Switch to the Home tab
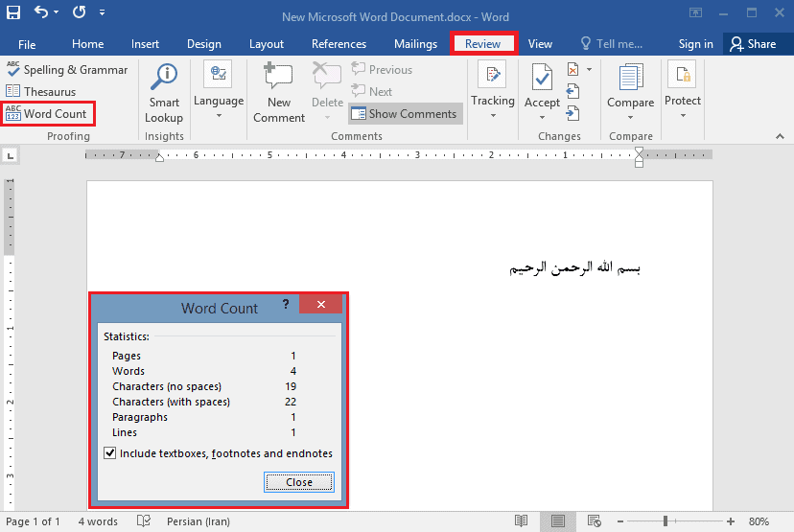 tap(87, 44)
